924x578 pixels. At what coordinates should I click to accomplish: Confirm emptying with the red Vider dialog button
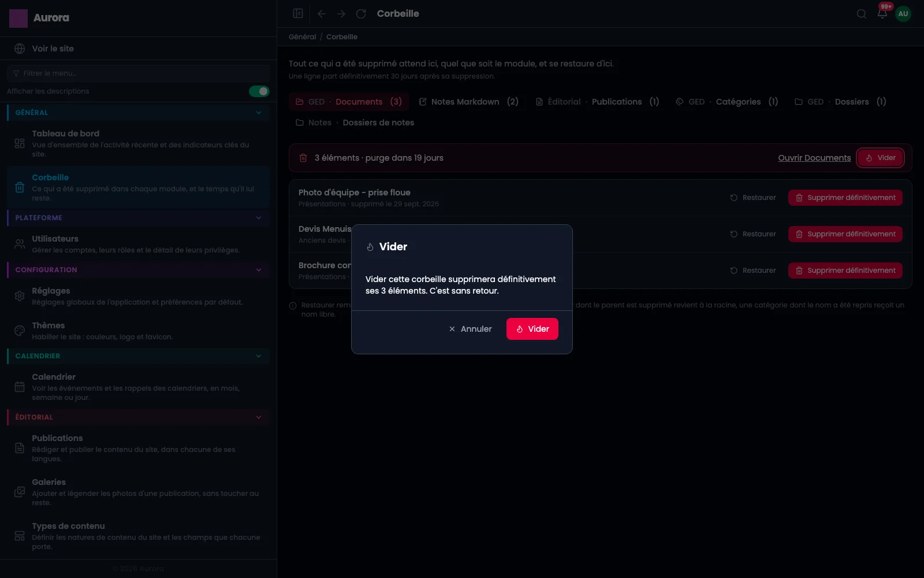pos(532,329)
